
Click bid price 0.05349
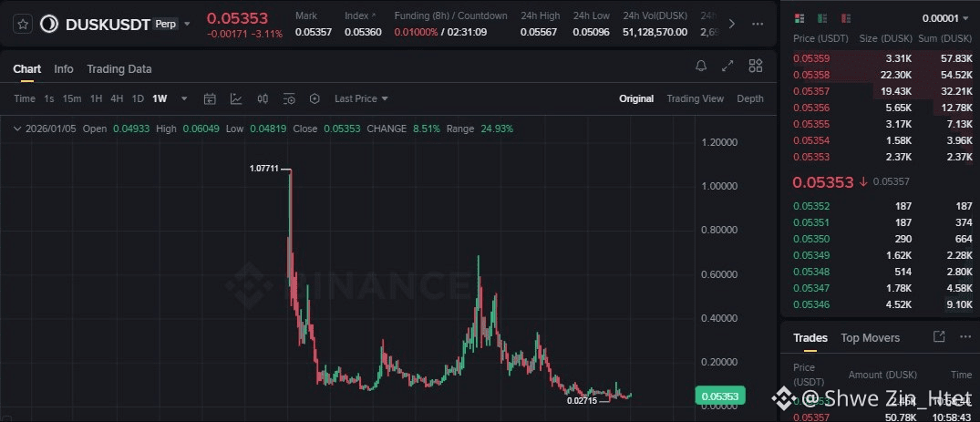[x=811, y=255]
